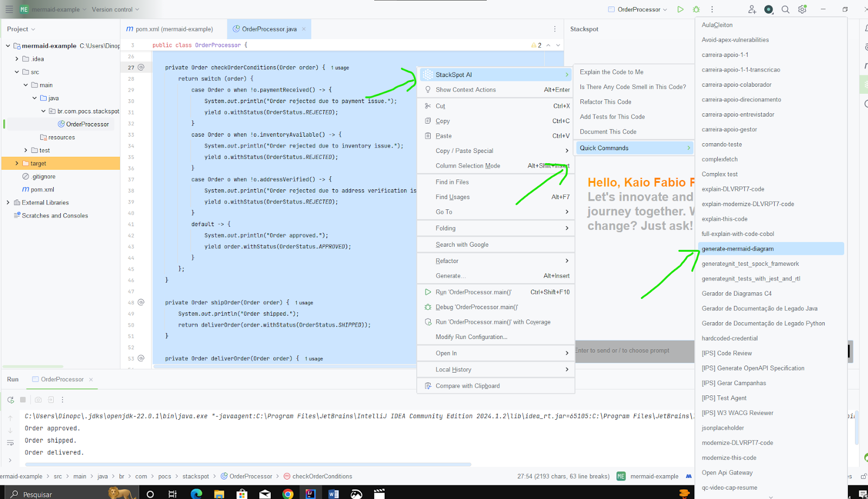868x499 pixels.
Task: Select Scratches and Consoles node
Action: coord(50,215)
